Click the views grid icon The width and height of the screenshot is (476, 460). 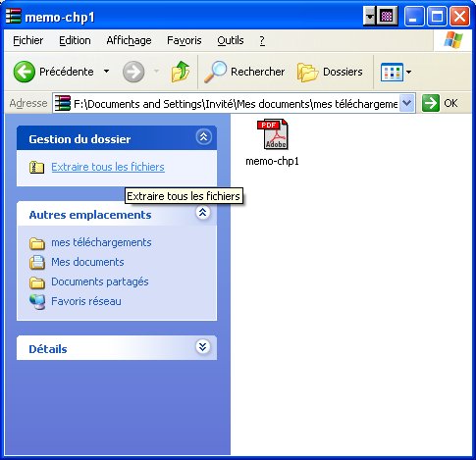392,72
